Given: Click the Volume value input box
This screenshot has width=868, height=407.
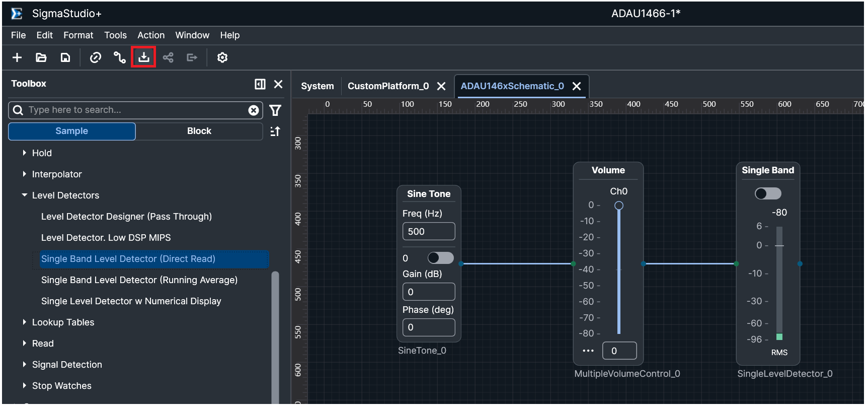Looking at the screenshot, I should pos(619,351).
